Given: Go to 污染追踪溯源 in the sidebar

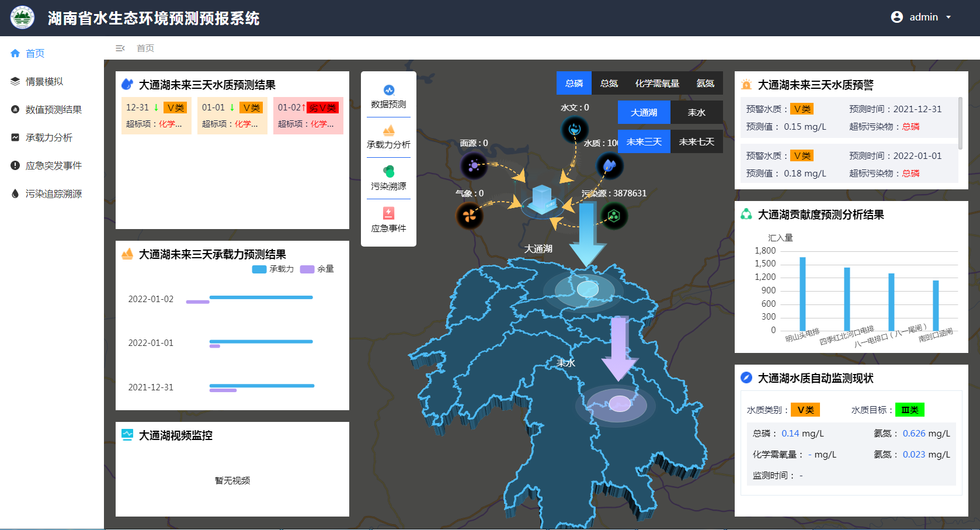Looking at the screenshot, I should pos(53,194).
